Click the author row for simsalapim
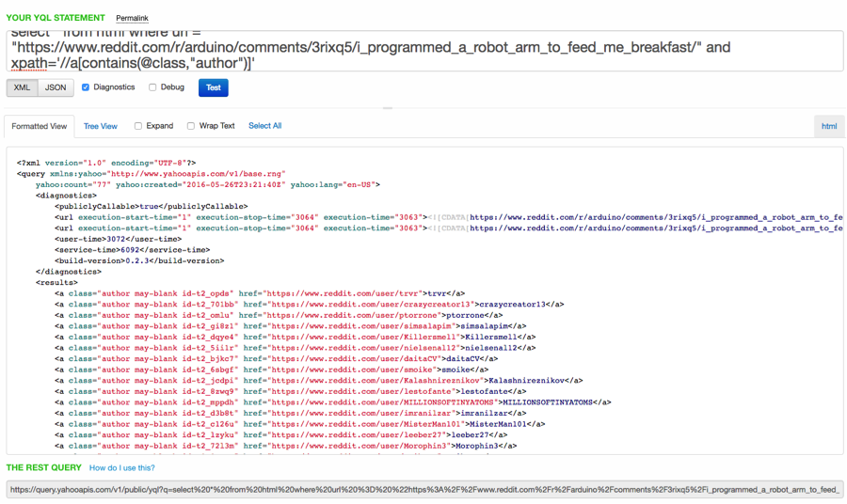 (291, 326)
